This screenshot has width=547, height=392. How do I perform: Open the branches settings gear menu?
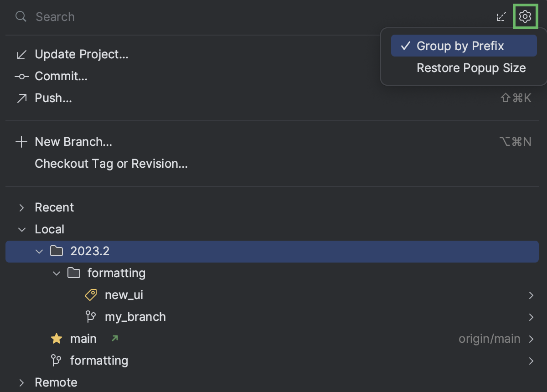(x=525, y=16)
